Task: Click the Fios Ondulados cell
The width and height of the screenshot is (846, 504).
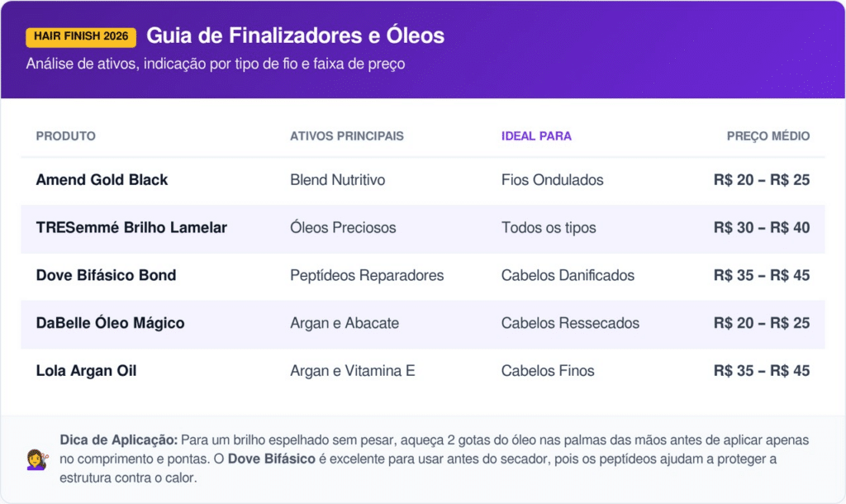Action: click(552, 180)
